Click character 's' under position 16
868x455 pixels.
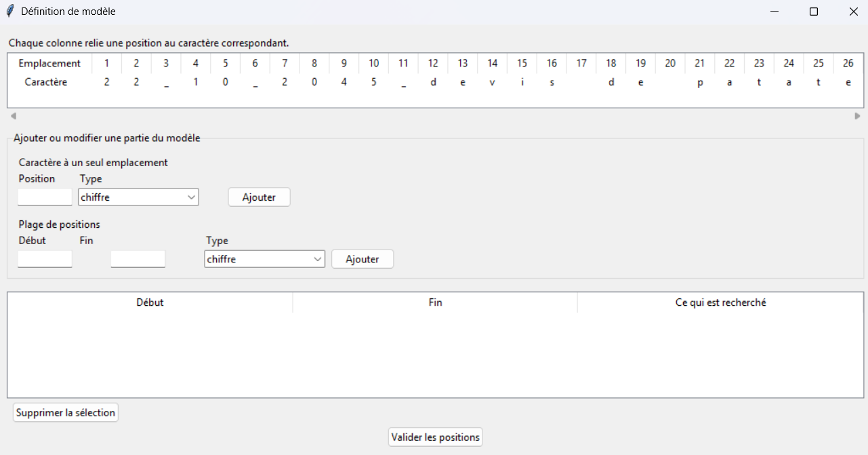pos(552,82)
